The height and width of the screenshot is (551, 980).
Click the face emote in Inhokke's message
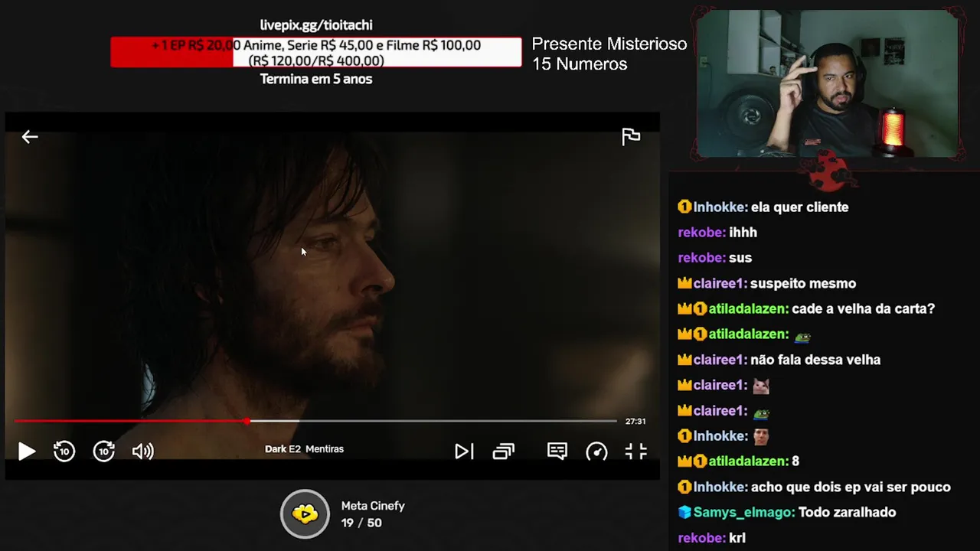click(761, 437)
